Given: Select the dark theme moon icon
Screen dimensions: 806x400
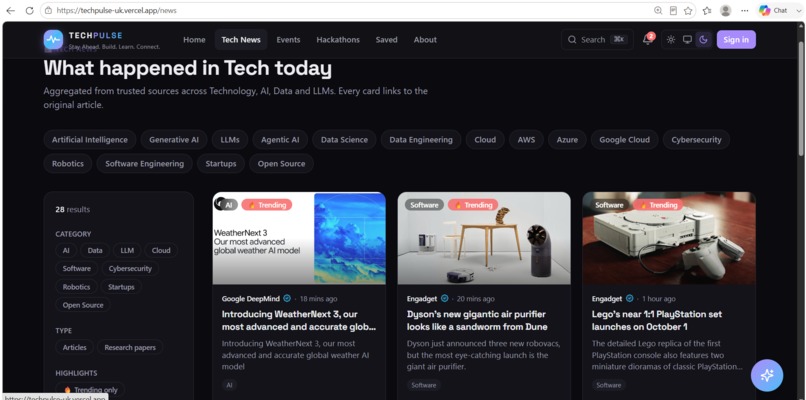Looking at the screenshot, I should pos(703,40).
